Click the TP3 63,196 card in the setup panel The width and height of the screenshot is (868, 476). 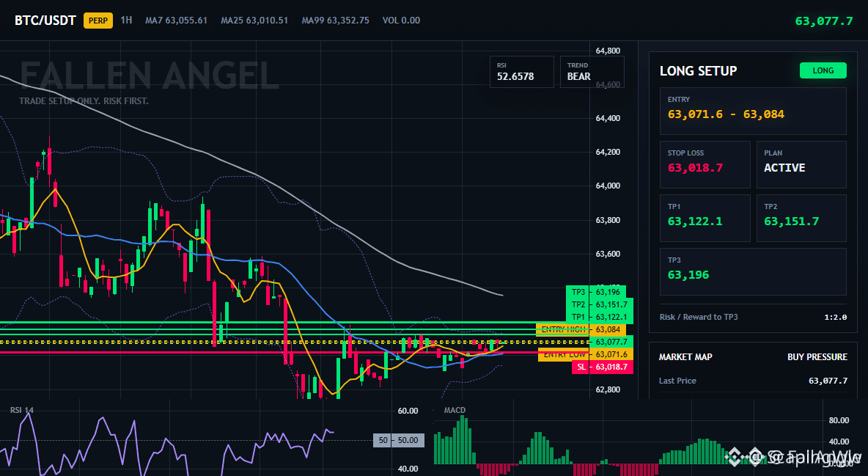pyautogui.click(x=753, y=271)
